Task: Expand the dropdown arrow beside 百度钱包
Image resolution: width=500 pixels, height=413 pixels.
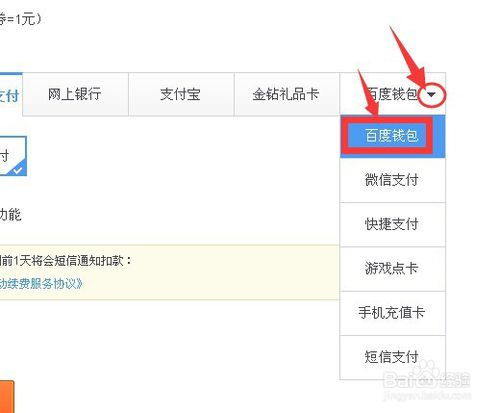Action: [x=432, y=95]
